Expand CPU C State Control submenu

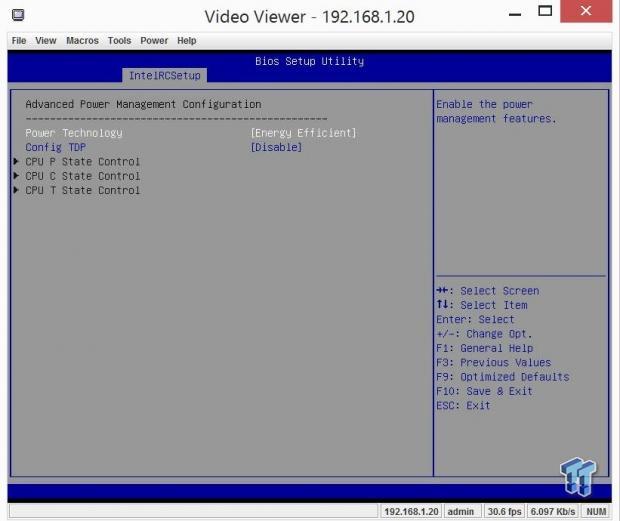tap(82, 176)
